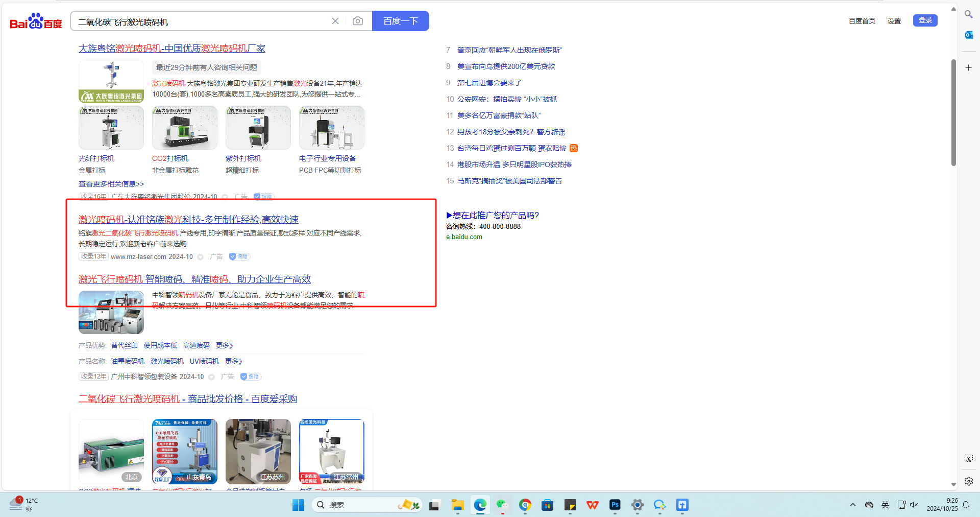Expand dropdown next to 广州中科智领包装设备 2024-10
The width and height of the screenshot is (980, 517).
coord(211,377)
